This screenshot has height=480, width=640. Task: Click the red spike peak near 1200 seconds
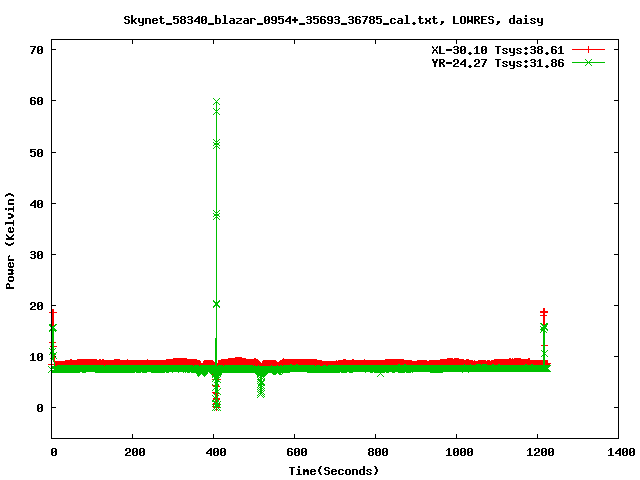pos(544,313)
